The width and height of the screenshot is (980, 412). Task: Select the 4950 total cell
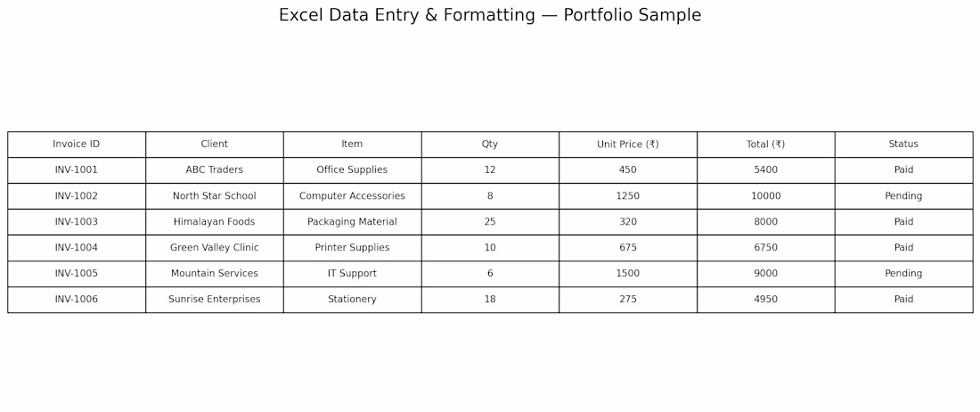coord(765,300)
